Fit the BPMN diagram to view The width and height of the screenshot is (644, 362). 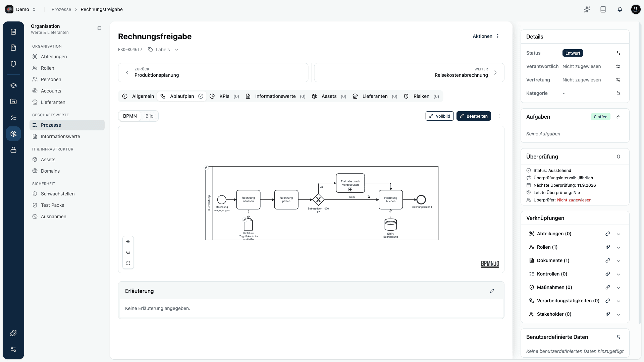[x=128, y=263]
